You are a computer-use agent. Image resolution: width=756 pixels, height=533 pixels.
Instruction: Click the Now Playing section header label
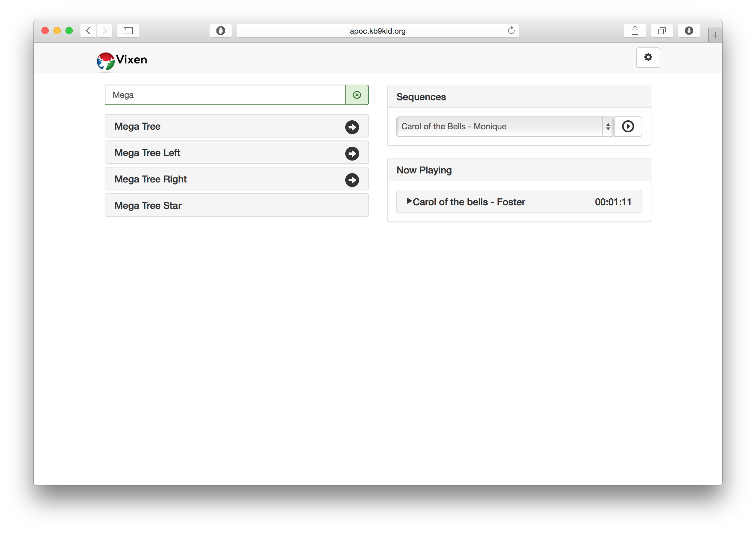pos(424,170)
